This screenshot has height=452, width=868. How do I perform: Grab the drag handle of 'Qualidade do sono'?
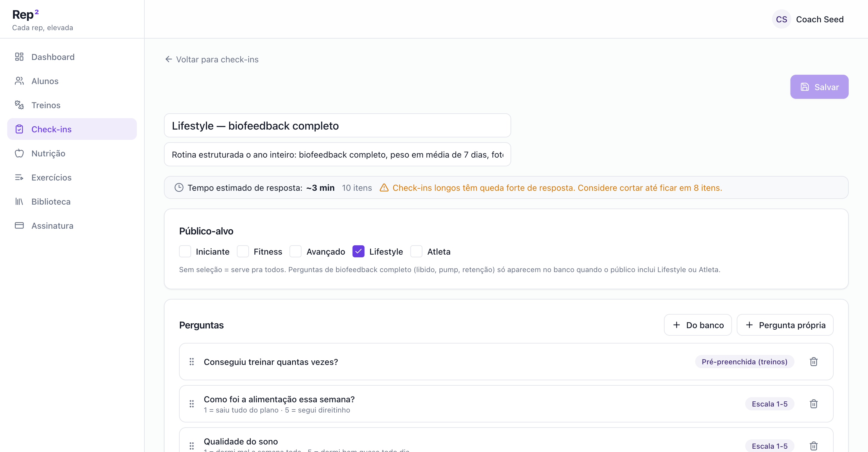[192, 446]
